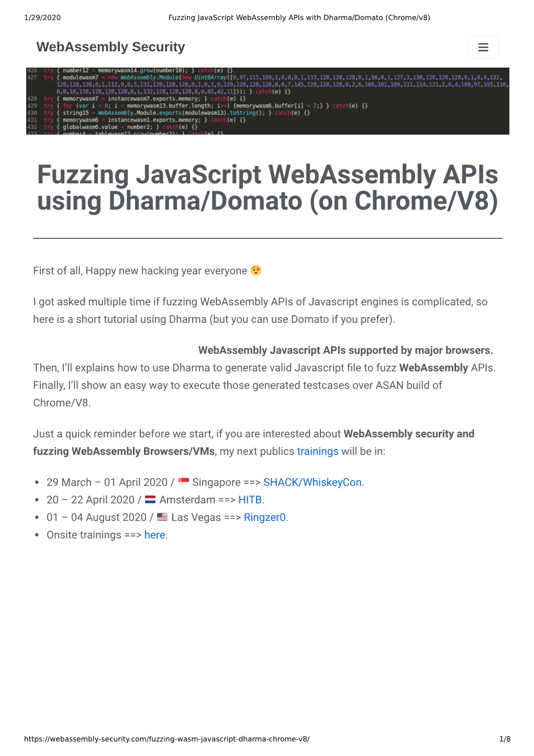Click the 1/29/2020 print date
This screenshot has height=756, width=534.
42,17
